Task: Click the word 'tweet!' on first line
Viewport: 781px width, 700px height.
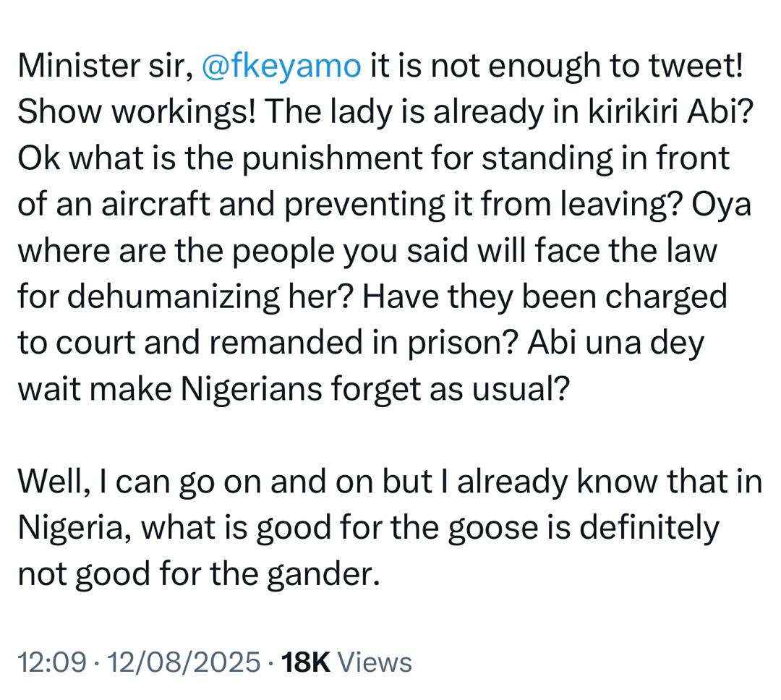Action: (699, 67)
